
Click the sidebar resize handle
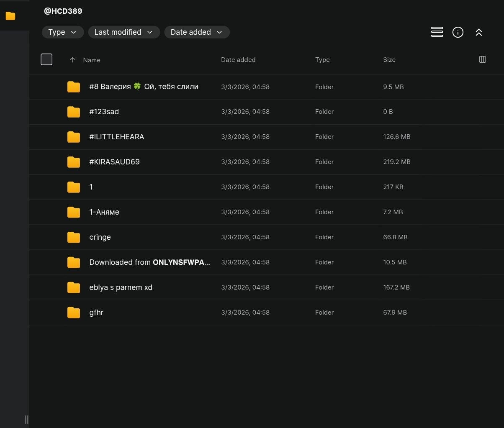pyautogui.click(x=26, y=420)
